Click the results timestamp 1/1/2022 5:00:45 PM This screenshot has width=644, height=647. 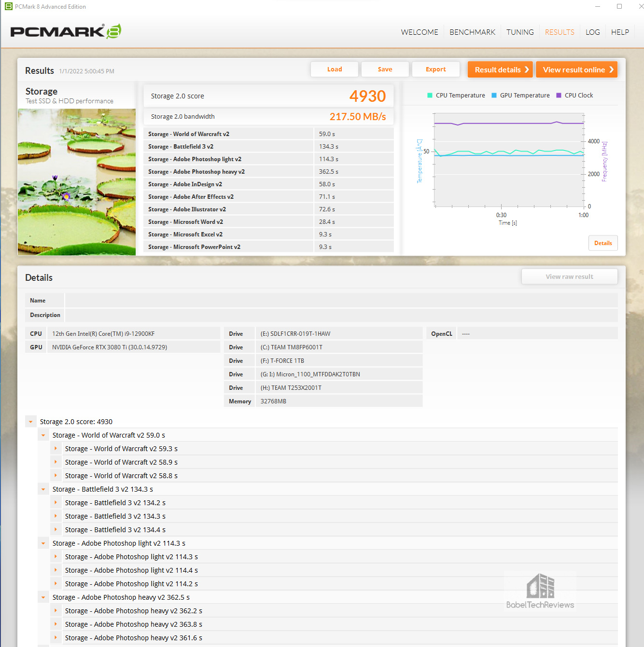pyautogui.click(x=87, y=71)
